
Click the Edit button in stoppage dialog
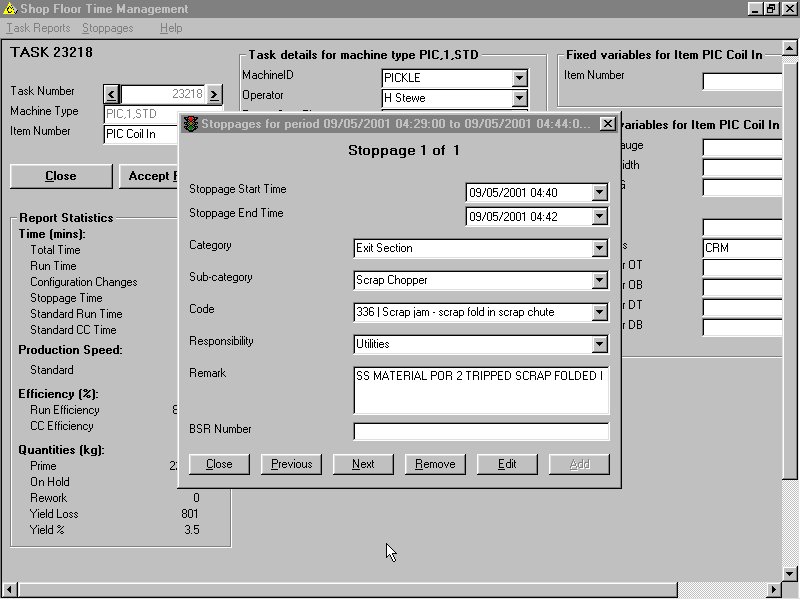[x=507, y=464]
